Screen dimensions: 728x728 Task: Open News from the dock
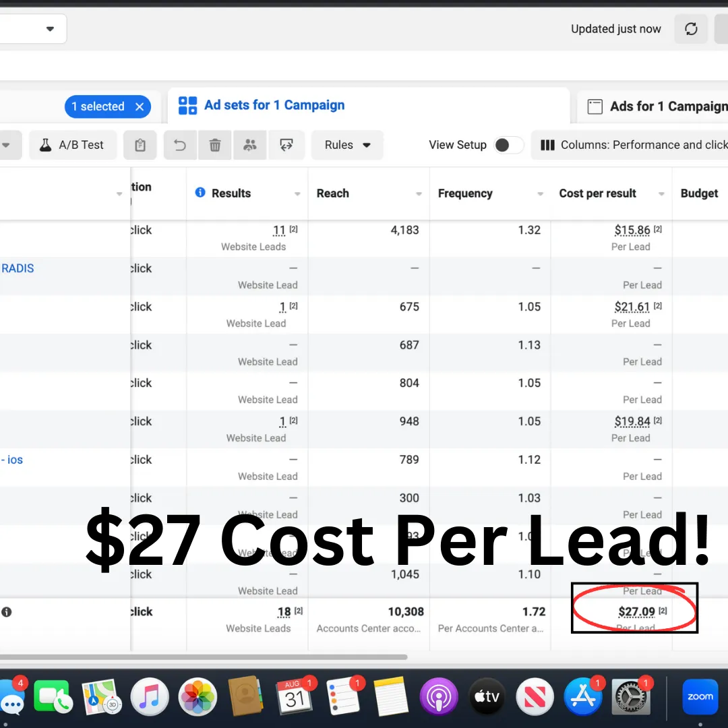[535, 697]
